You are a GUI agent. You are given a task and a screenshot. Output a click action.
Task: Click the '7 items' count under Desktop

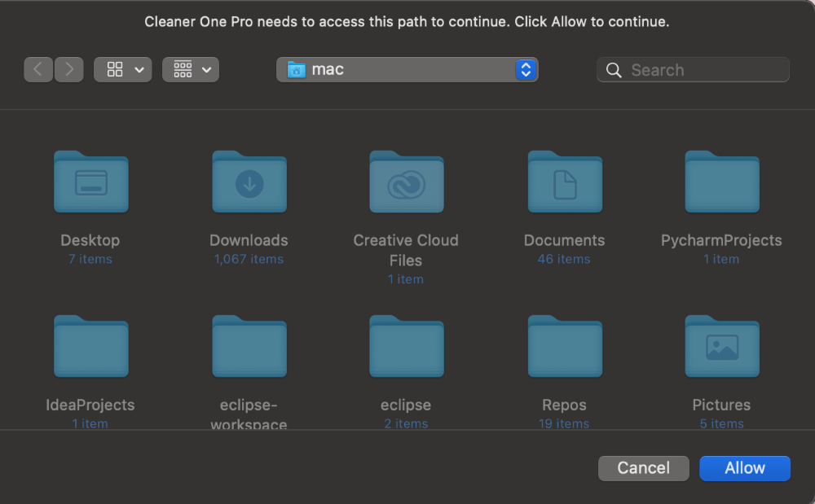90,259
